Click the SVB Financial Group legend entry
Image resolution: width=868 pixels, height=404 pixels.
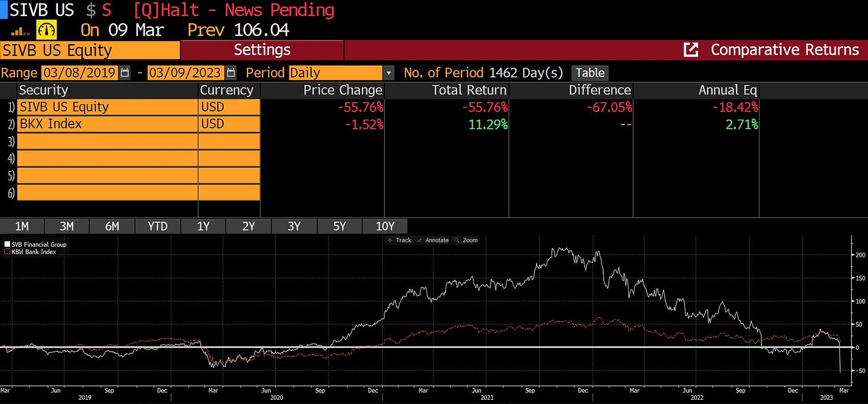[35, 244]
